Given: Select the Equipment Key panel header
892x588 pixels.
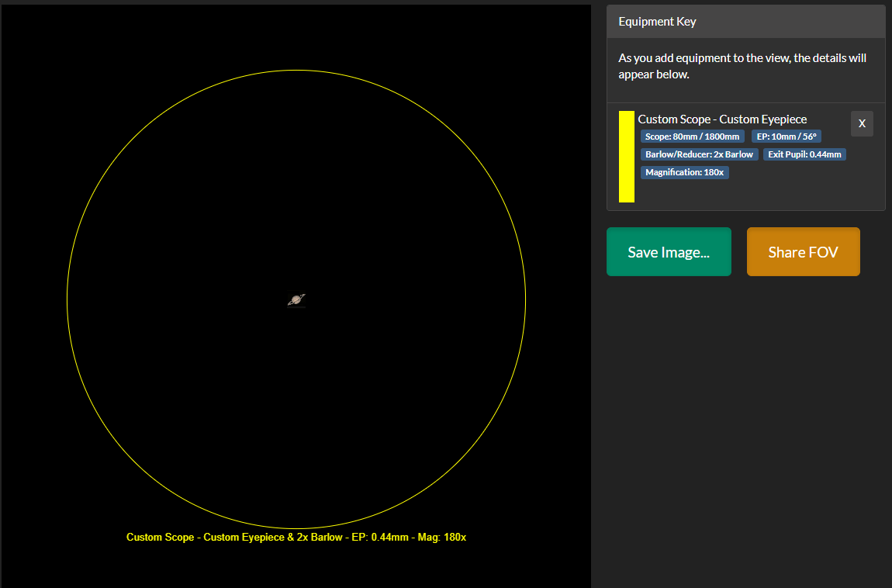Looking at the screenshot, I should pos(657,21).
